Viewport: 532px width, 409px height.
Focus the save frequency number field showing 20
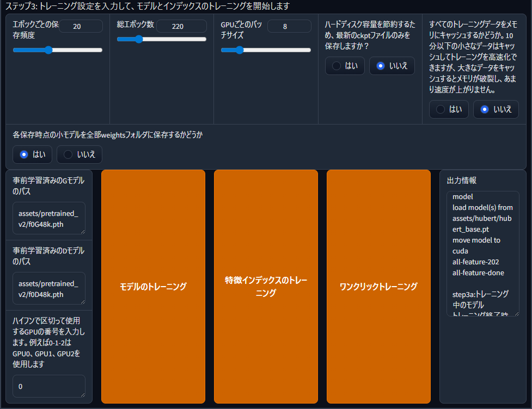point(81,26)
